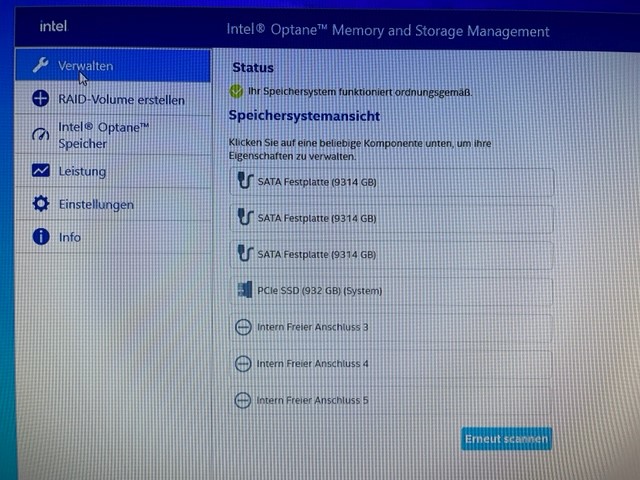Select Intern Freier Anschluss 3 row
The width and height of the screenshot is (640, 480).
coord(391,327)
